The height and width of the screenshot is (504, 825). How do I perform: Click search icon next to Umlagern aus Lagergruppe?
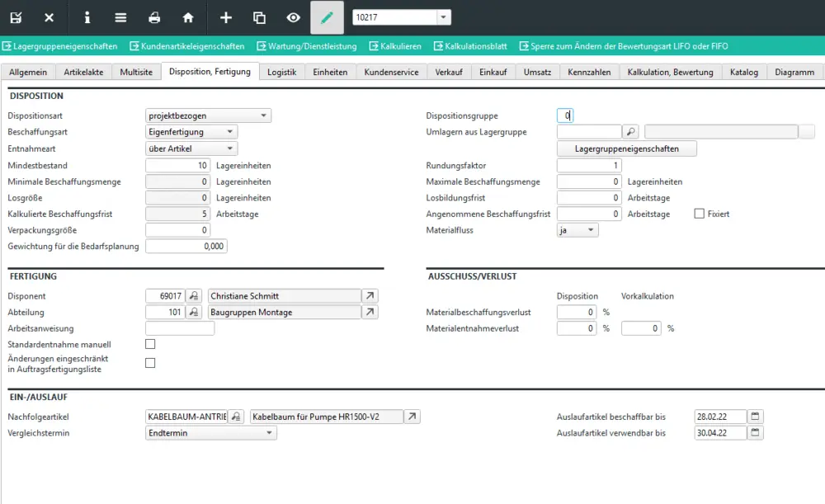tap(630, 131)
